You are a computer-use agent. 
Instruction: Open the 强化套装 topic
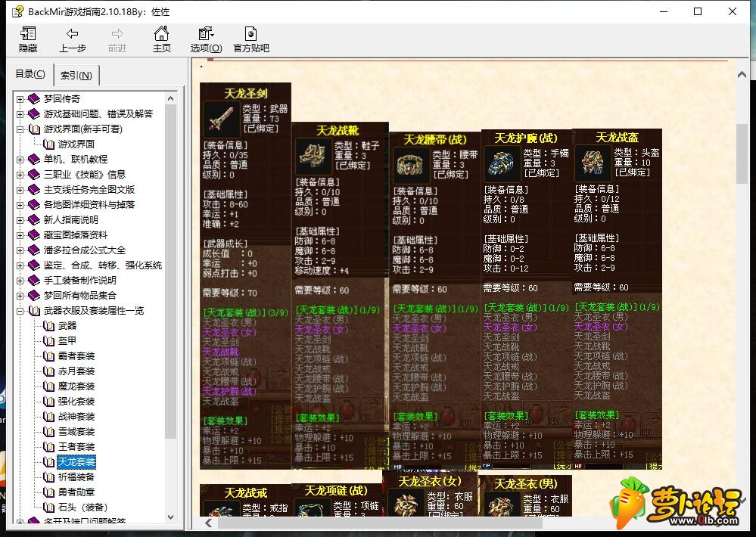(76, 401)
